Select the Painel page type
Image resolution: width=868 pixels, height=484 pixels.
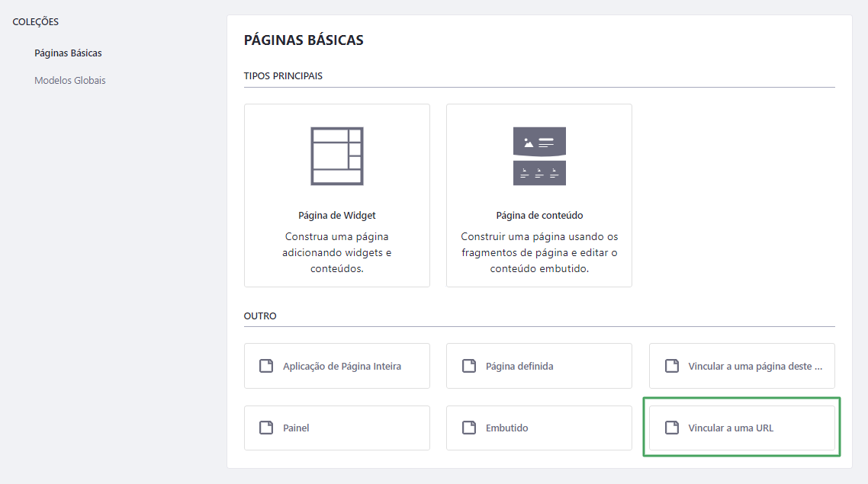coord(336,428)
